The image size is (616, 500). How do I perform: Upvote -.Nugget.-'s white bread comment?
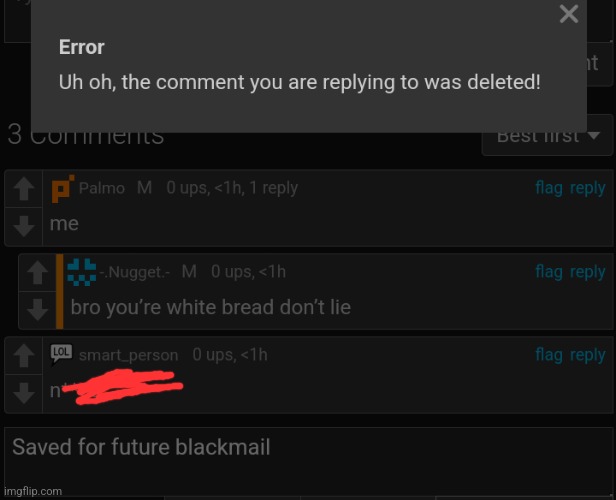38,272
